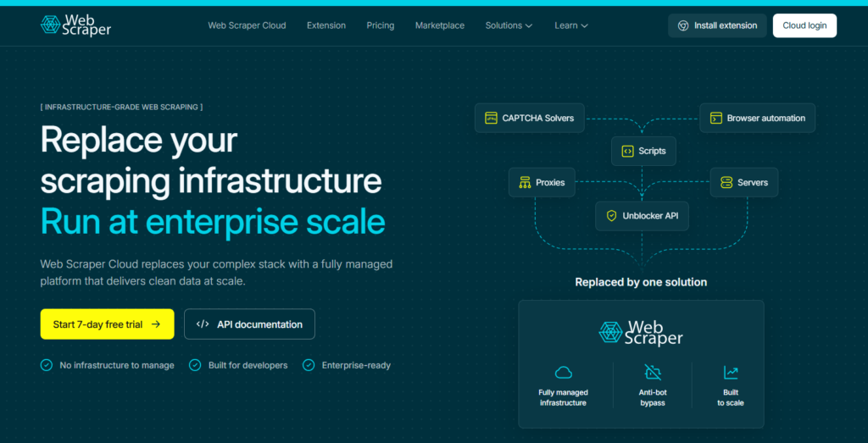
Task: Click the Scripts label
Action: 652,151
